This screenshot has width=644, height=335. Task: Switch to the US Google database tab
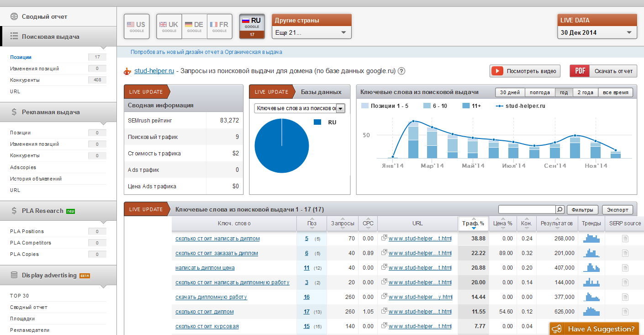[136, 27]
